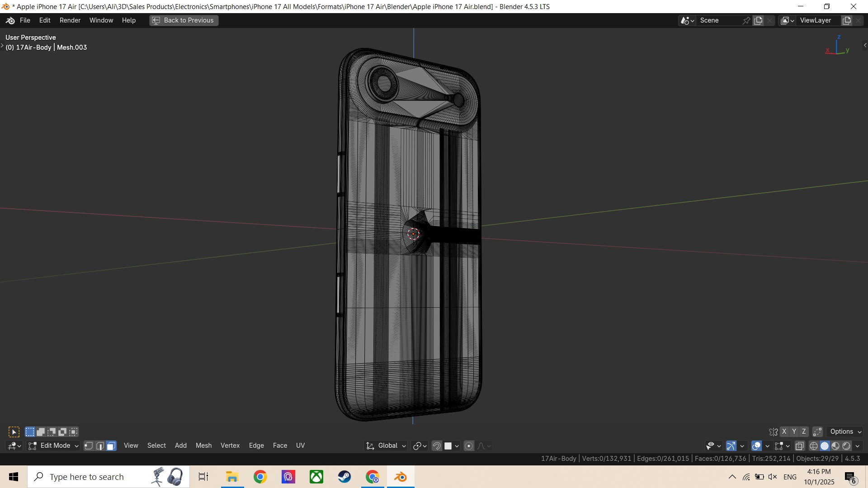Choose Set a new selection mode
Screen dimensions: 868x488
pos(30,432)
